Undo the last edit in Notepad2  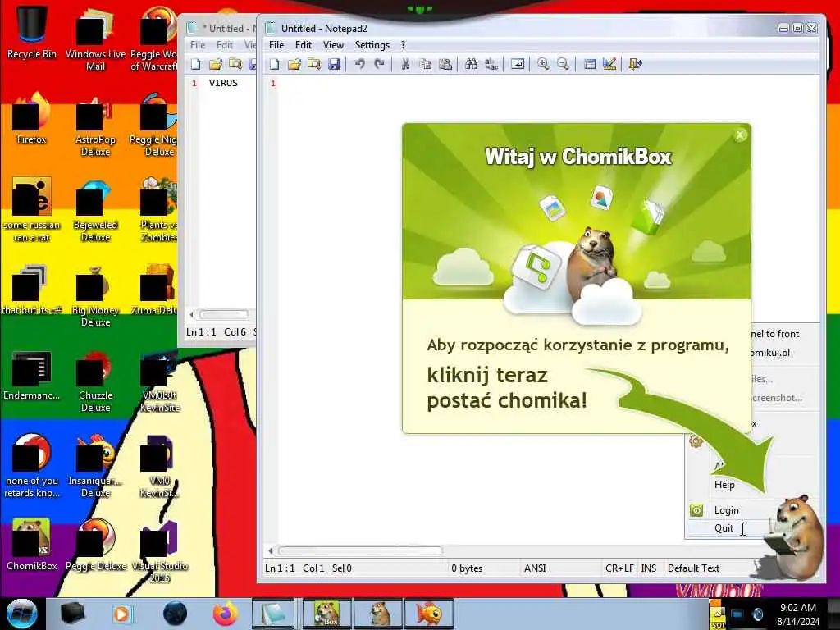click(x=359, y=64)
